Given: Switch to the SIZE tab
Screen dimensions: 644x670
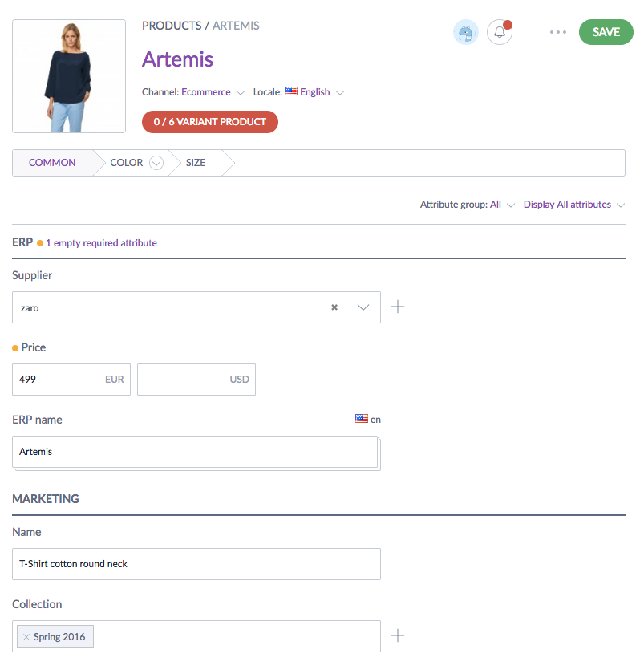Looking at the screenshot, I should 196,163.
